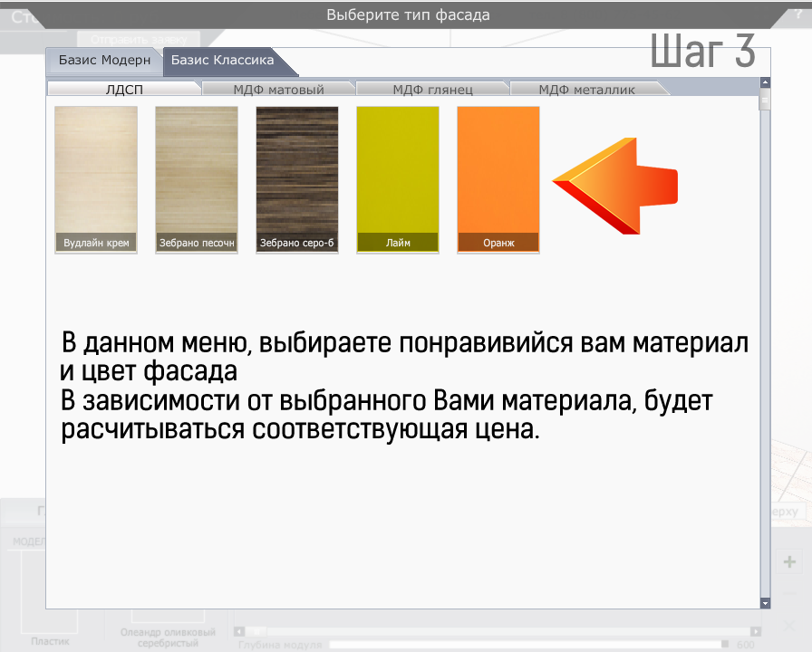The height and width of the screenshot is (652, 812).
Task: Pick the Зебрано серо-б dark wood facade
Action: (x=297, y=179)
